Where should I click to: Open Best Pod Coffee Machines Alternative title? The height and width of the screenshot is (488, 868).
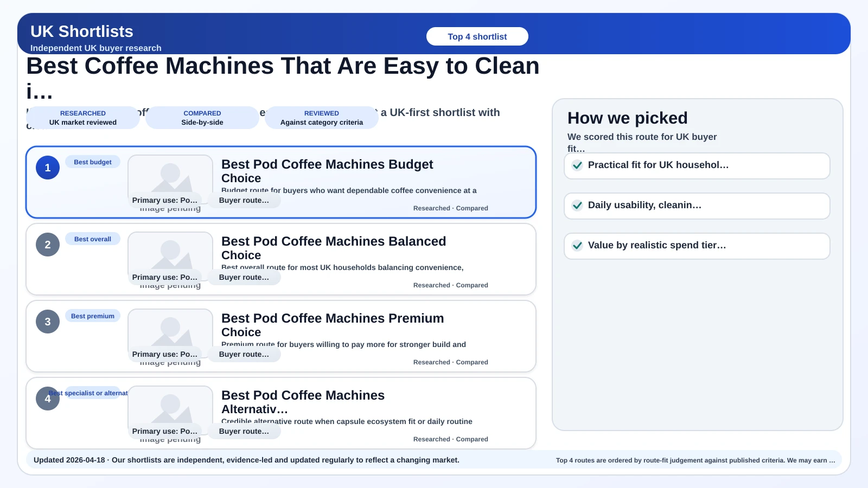303,402
